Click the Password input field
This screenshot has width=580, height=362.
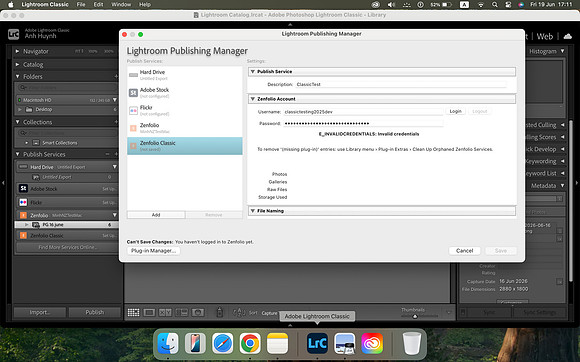(x=363, y=123)
